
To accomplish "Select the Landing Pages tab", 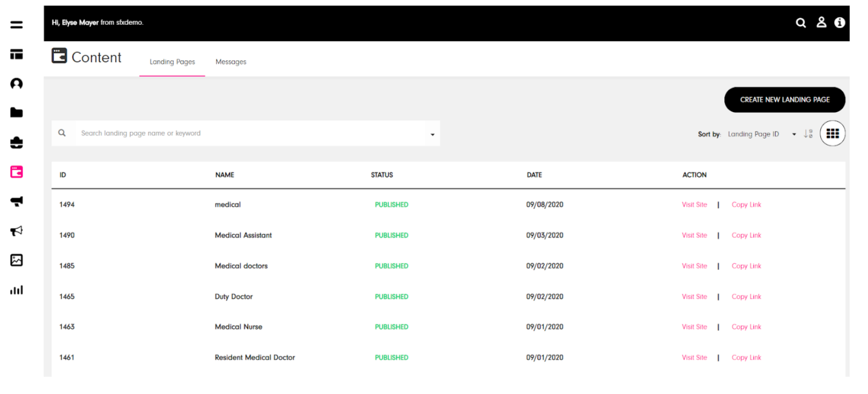I will tap(172, 62).
